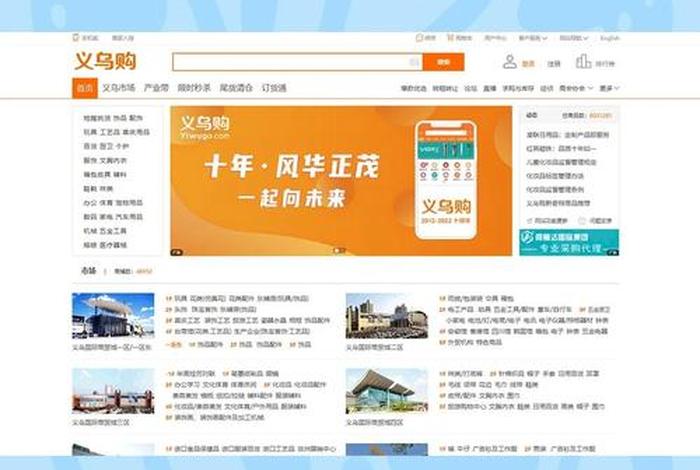This screenshot has height=470, width=700.
Task: Open the 化妆品标签管理办法 news item
Action: click(555, 176)
